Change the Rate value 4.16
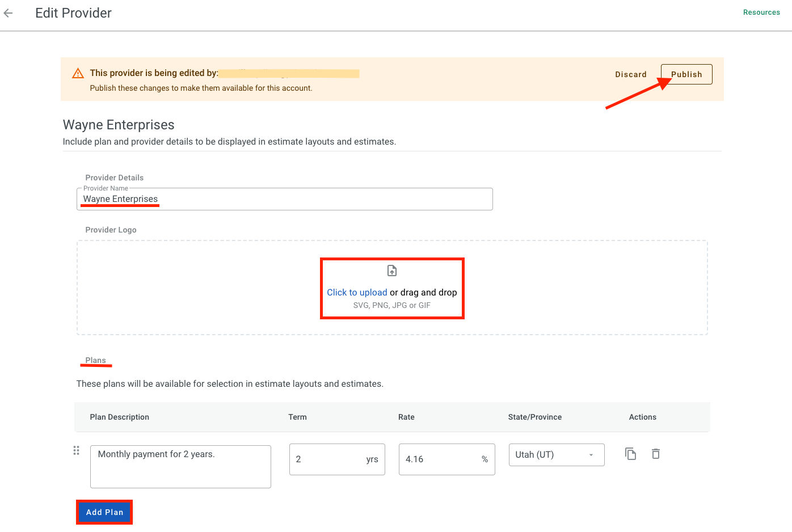This screenshot has width=792, height=532. click(447, 459)
